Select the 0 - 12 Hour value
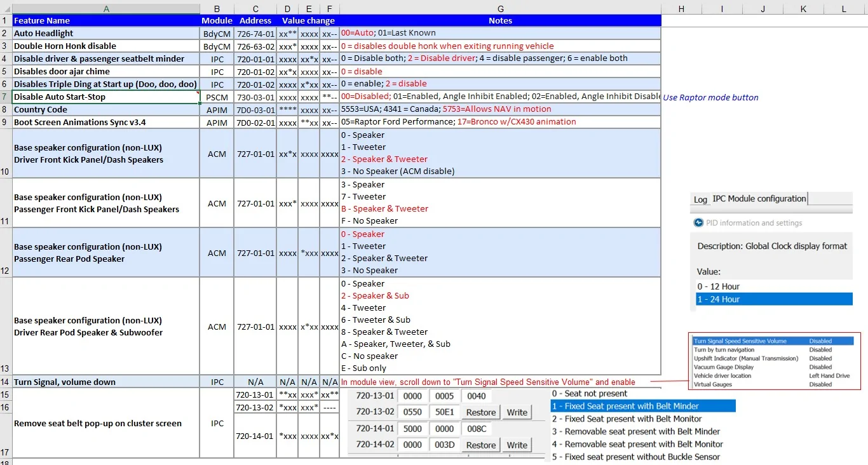 coord(774,286)
